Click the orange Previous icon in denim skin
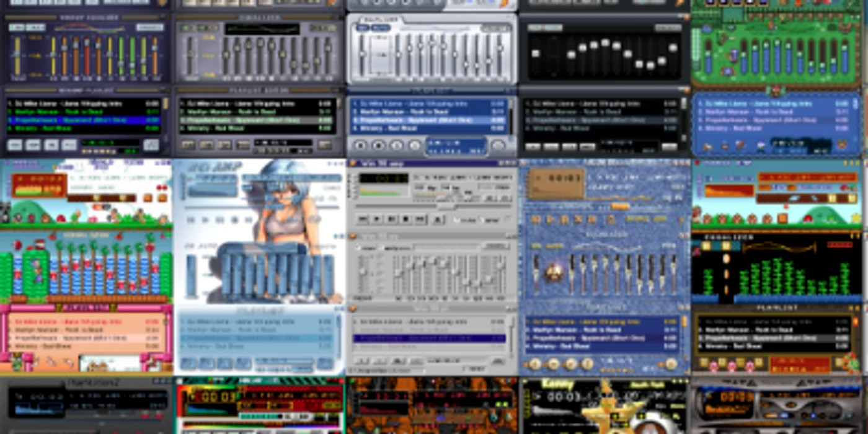This screenshot has height=434, width=868. point(536,219)
